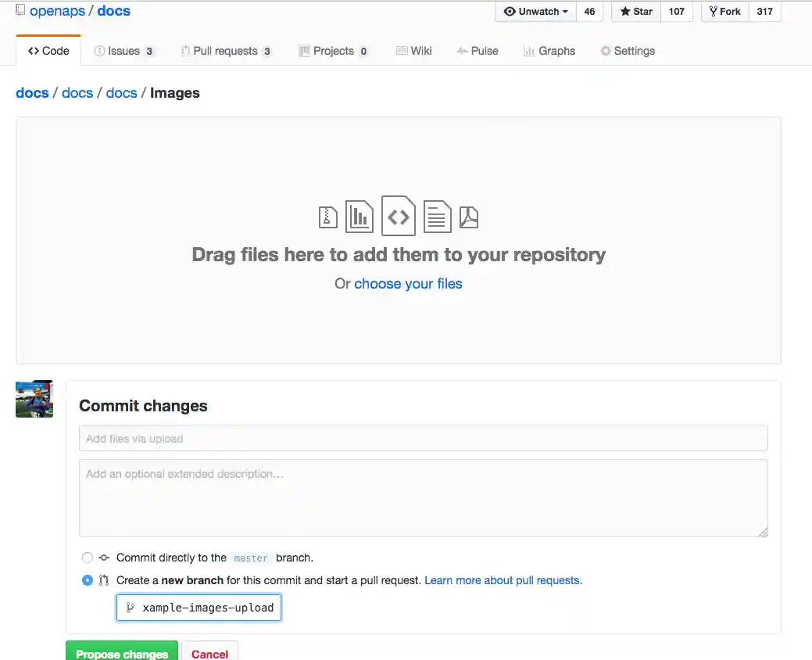Click the Propose changes button

point(121,654)
